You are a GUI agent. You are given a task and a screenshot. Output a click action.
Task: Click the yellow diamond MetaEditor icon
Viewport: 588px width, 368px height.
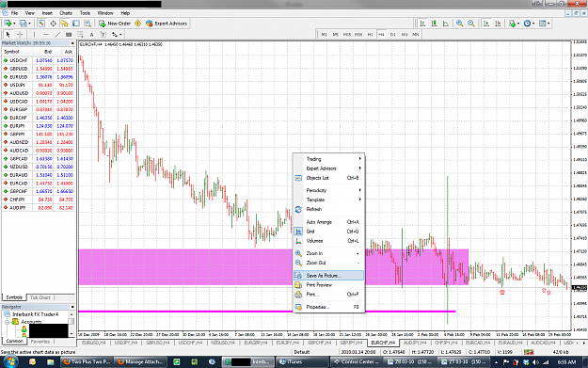(x=138, y=24)
